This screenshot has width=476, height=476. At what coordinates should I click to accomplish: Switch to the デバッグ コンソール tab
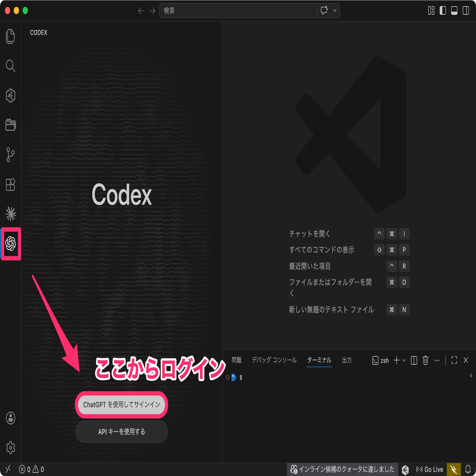pos(274,360)
